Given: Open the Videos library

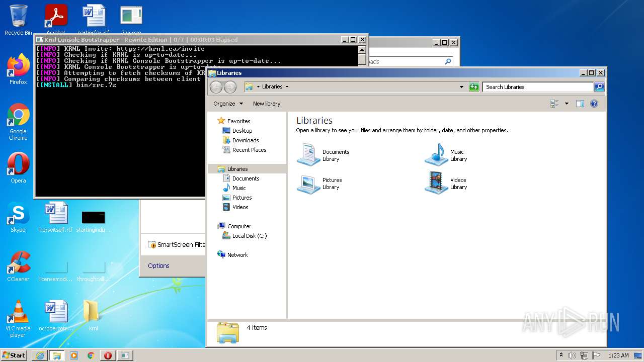Looking at the screenshot, I should click(446, 183).
